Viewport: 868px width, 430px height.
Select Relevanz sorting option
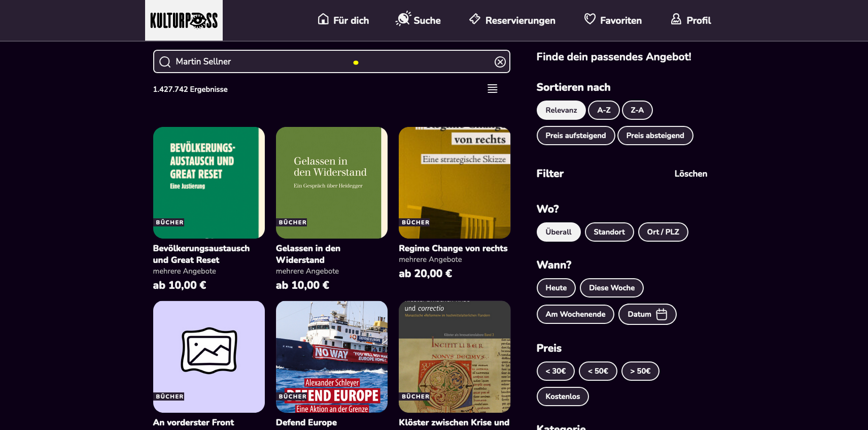[561, 110]
